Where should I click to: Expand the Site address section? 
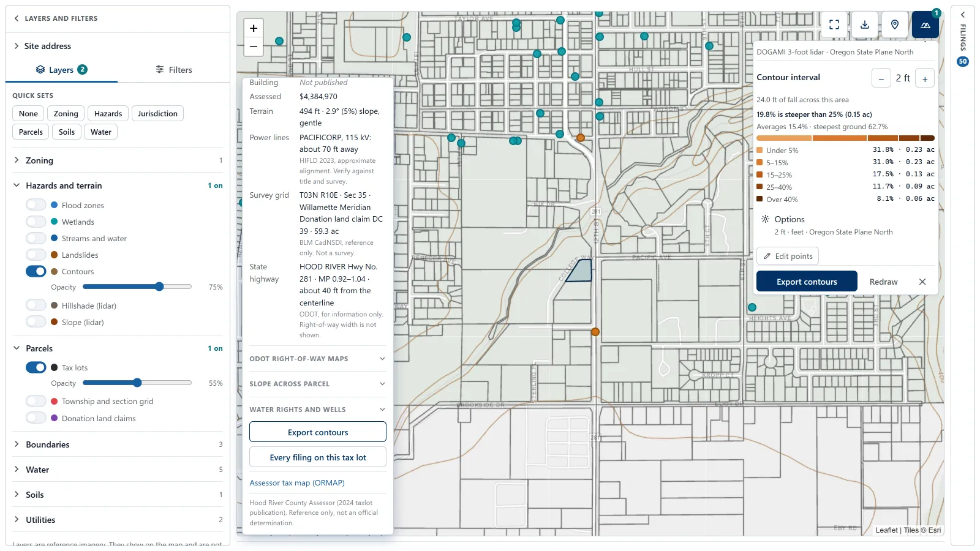[118, 46]
